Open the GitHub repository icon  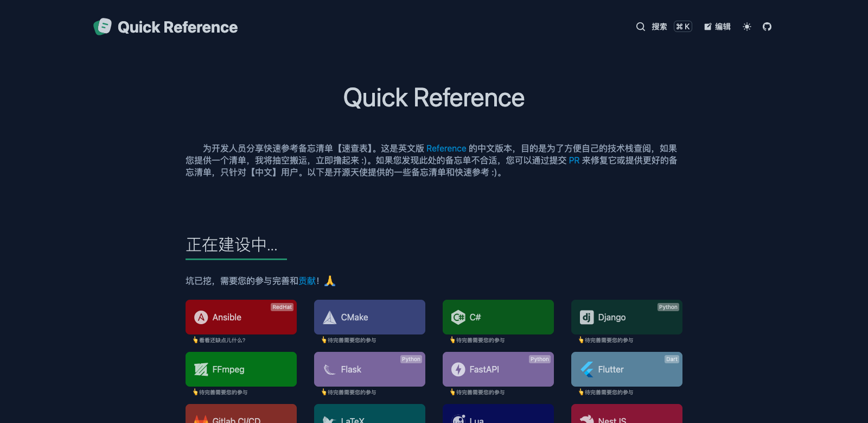[767, 27]
